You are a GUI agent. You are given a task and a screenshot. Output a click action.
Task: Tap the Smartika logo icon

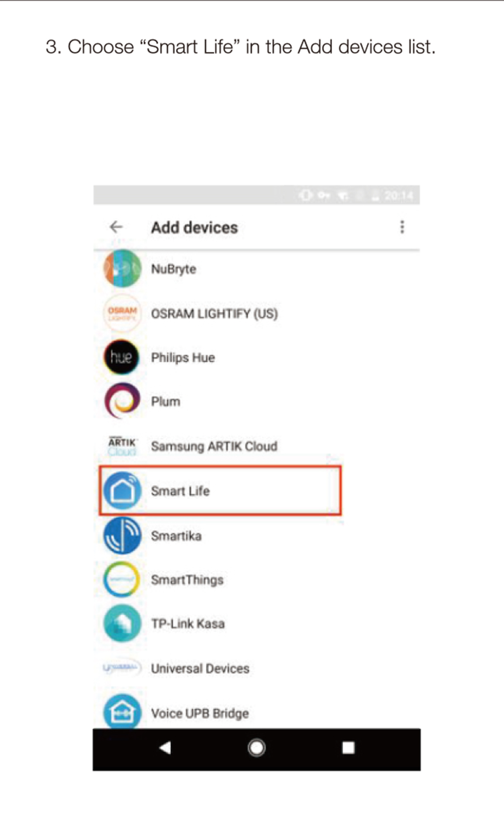(122, 536)
